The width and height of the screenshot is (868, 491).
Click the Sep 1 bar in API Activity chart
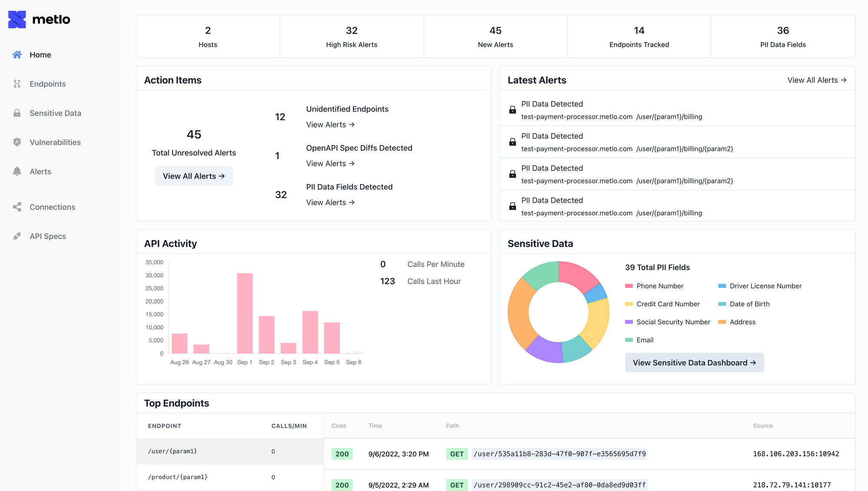245,313
